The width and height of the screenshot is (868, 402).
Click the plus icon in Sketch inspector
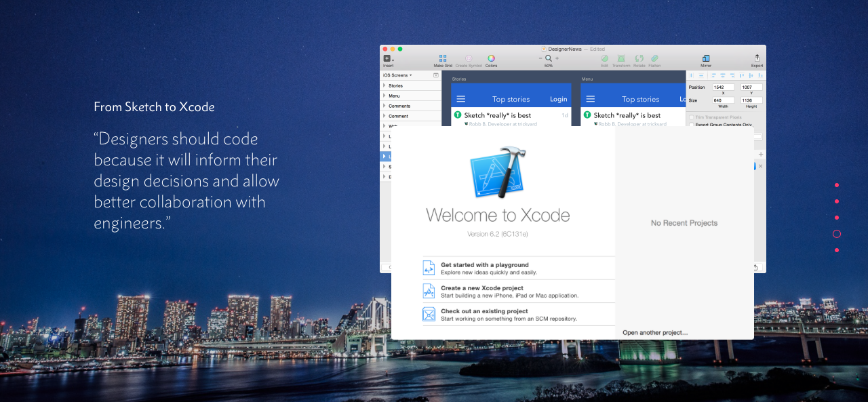tap(761, 155)
